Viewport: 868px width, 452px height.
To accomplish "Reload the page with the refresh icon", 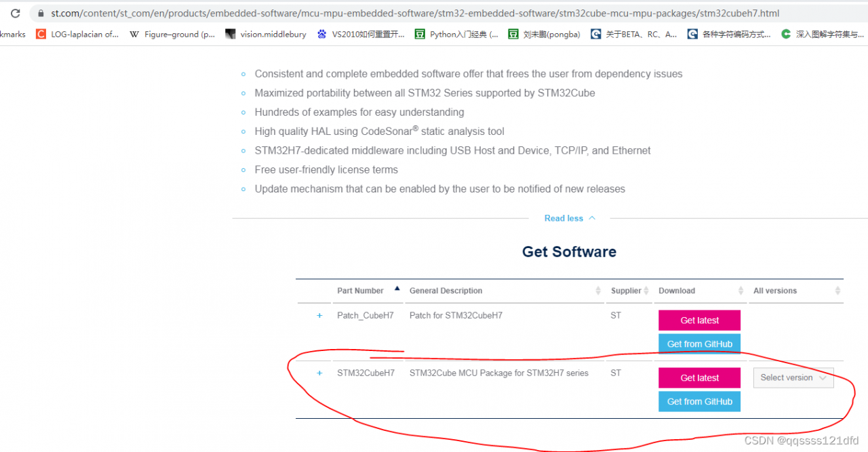I will [x=15, y=14].
